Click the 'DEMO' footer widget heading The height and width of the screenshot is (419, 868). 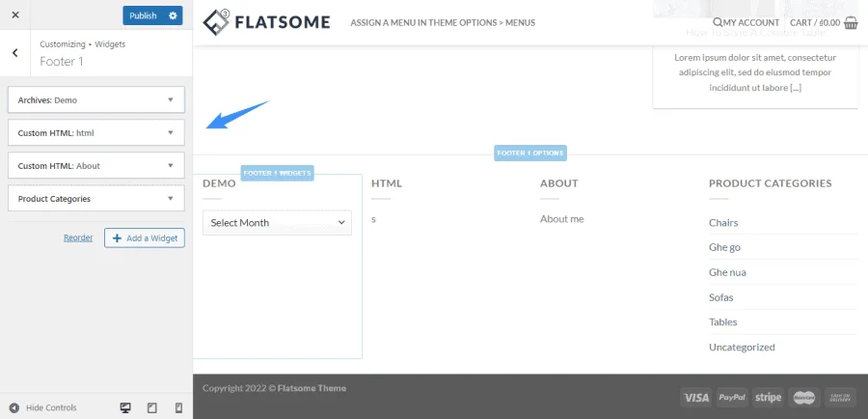[219, 182]
